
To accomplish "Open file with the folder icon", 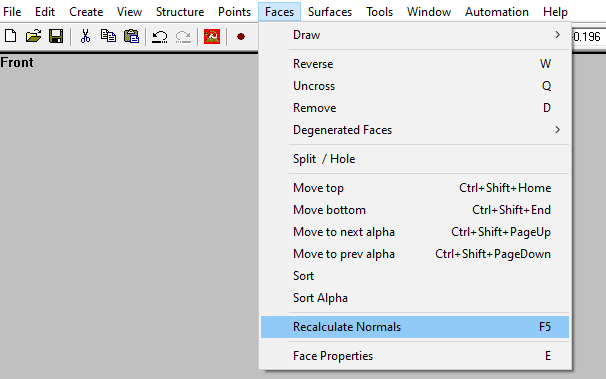I will click(33, 36).
